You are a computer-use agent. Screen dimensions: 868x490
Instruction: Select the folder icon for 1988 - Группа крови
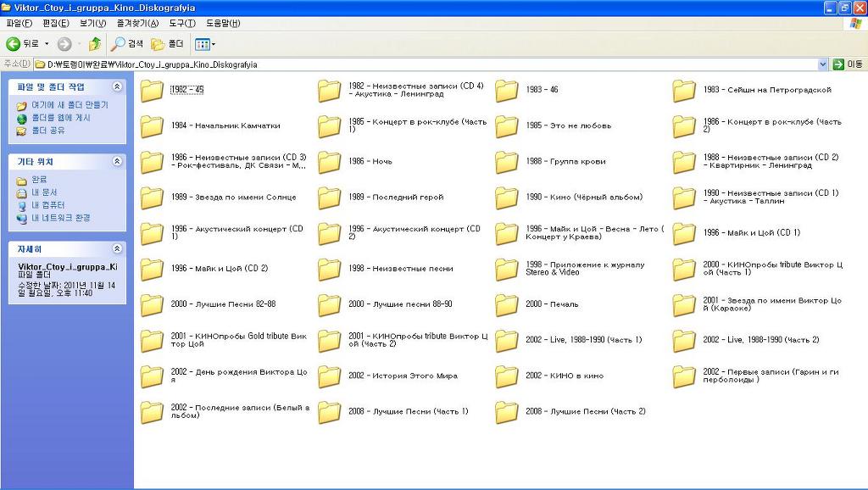pyautogui.click(x=507, y=162)
